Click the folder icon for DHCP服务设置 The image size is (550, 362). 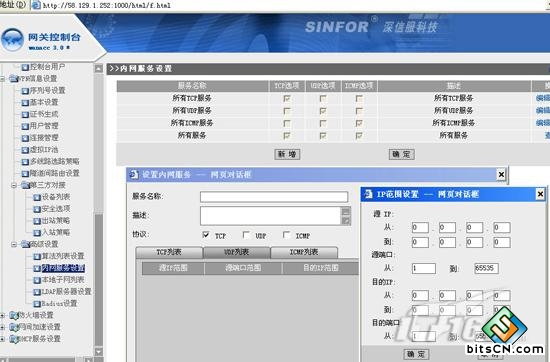14,339
